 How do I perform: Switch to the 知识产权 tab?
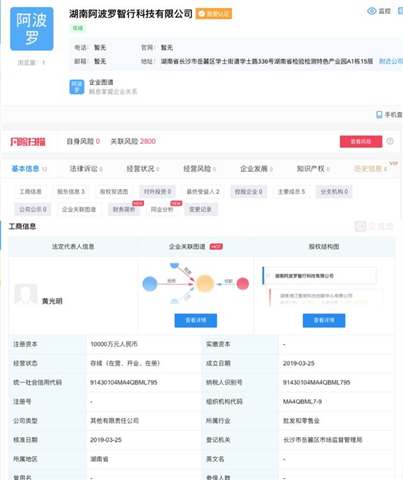click(313, 169)
